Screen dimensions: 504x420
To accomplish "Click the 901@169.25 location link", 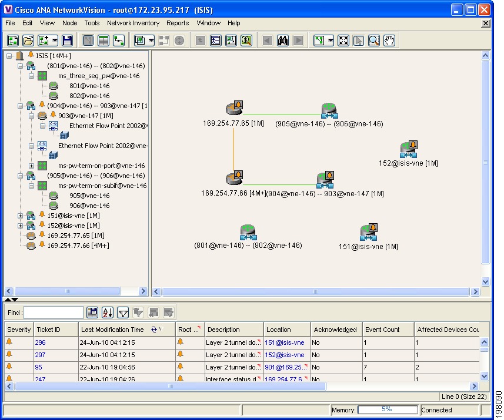I will (285, 367).
